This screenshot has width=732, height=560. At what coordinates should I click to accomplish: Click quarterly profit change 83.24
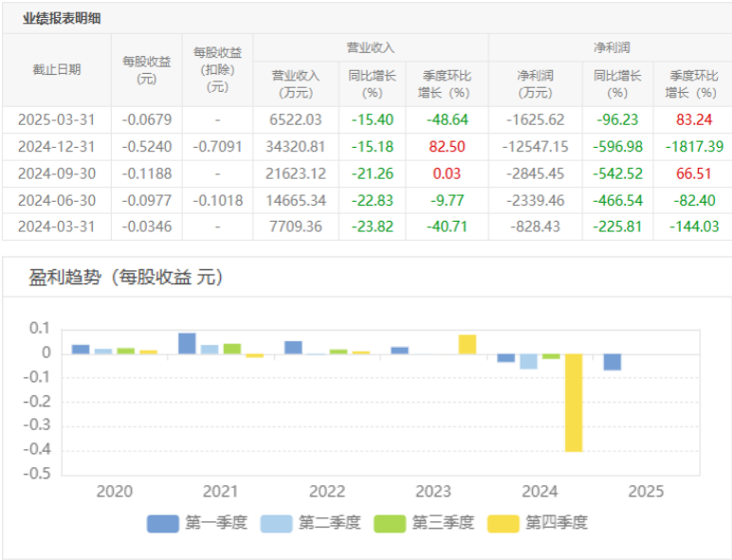point(694,120)
